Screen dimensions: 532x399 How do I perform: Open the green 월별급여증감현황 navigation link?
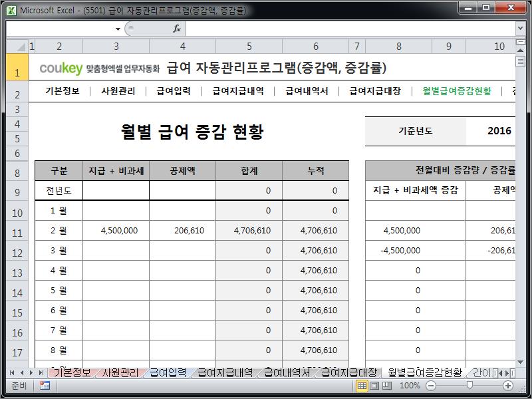pyautogui.click(x=457, y=91)
